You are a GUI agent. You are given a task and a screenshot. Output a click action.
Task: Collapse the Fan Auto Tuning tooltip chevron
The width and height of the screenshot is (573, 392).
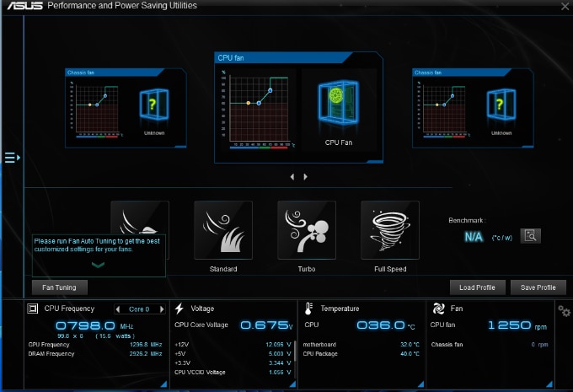(x=98, y=265)
